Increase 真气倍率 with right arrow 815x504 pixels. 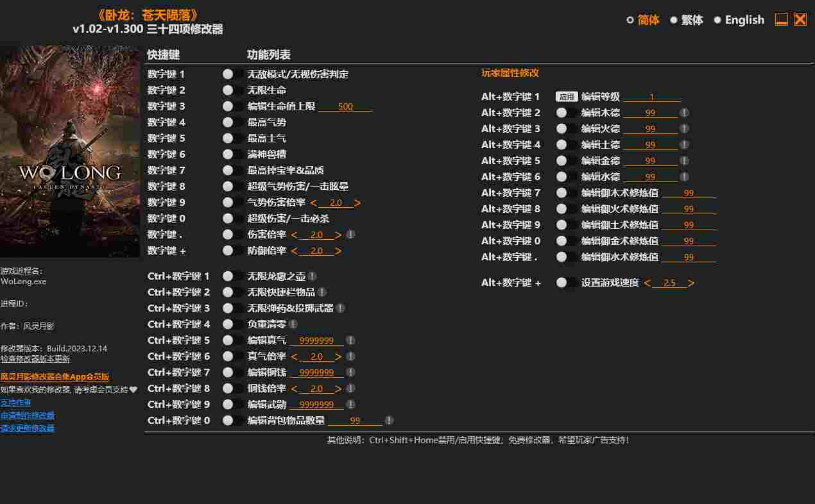[x=338, y=357]
